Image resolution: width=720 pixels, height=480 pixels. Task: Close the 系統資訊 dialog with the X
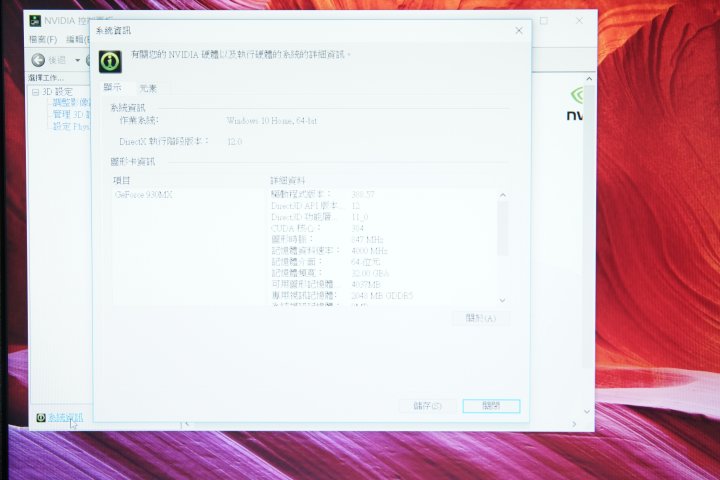[519, 31]
